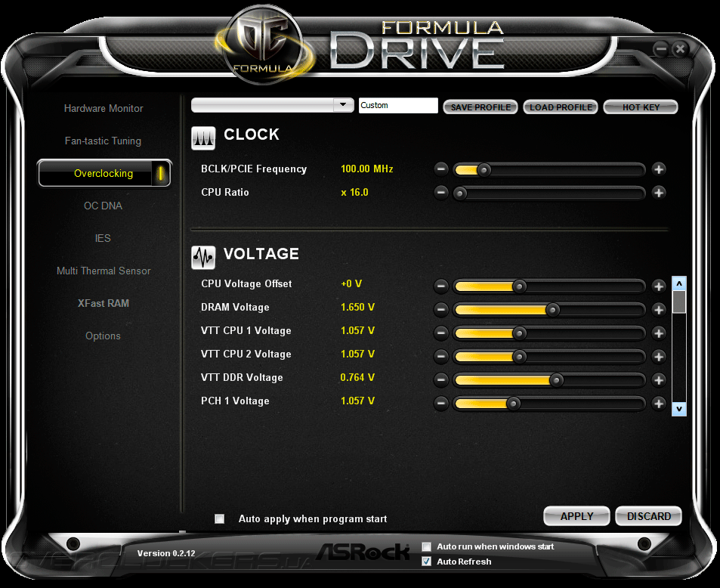
Task: Check Auto run when windows start
Action: (427, 546)
